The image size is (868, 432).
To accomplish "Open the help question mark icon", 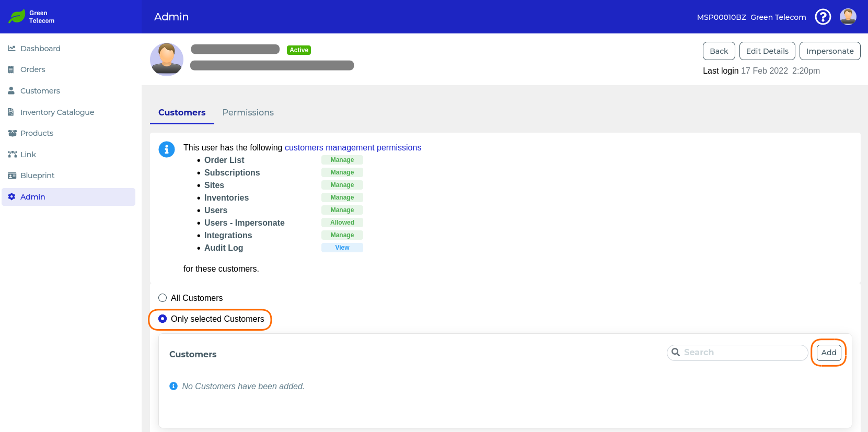I will [x=823, y=17].
